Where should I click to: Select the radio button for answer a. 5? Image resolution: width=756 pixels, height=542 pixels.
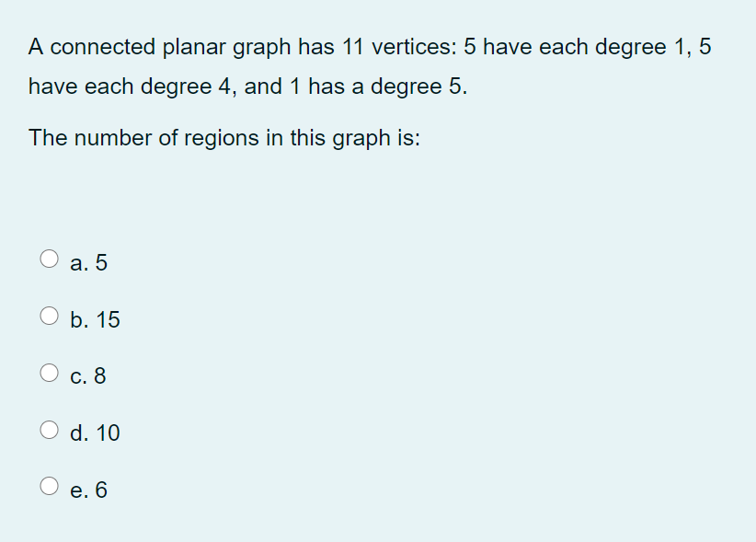[x=48, y=258]
